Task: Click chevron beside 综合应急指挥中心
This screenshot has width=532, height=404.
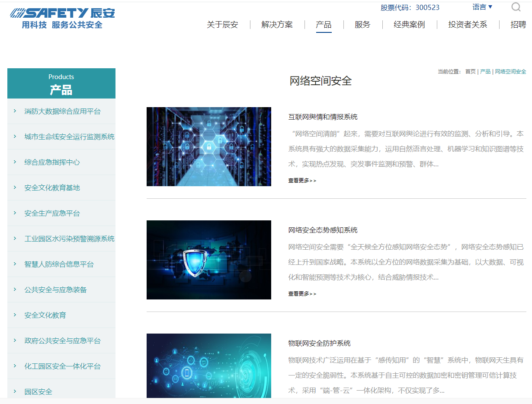Action: [15, 162]
